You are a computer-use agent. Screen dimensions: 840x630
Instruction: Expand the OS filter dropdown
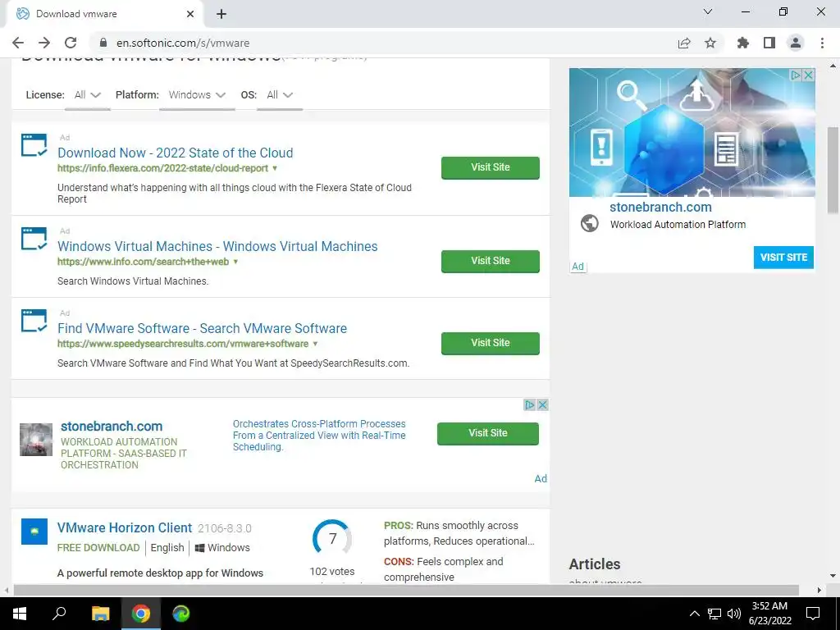point(279,95)
